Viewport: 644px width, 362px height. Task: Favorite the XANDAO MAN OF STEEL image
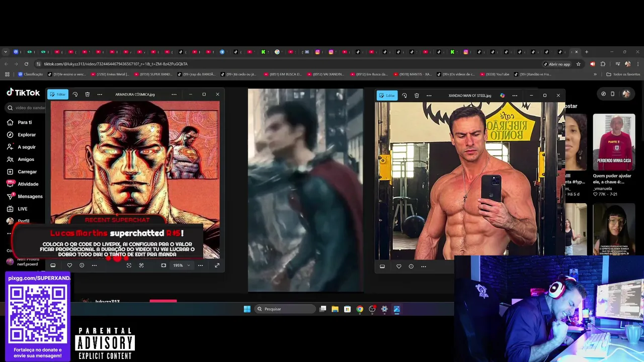click(x=398, y=266)
